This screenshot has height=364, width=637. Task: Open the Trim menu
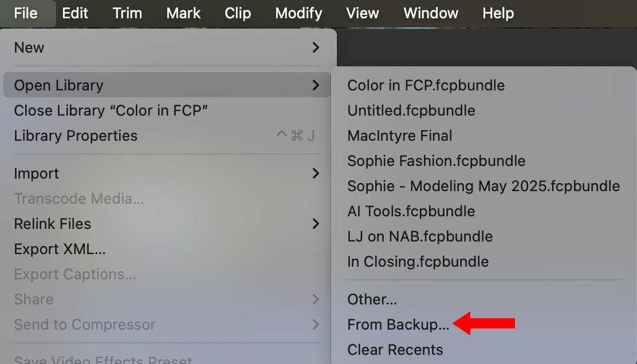(x=127, y=13)
